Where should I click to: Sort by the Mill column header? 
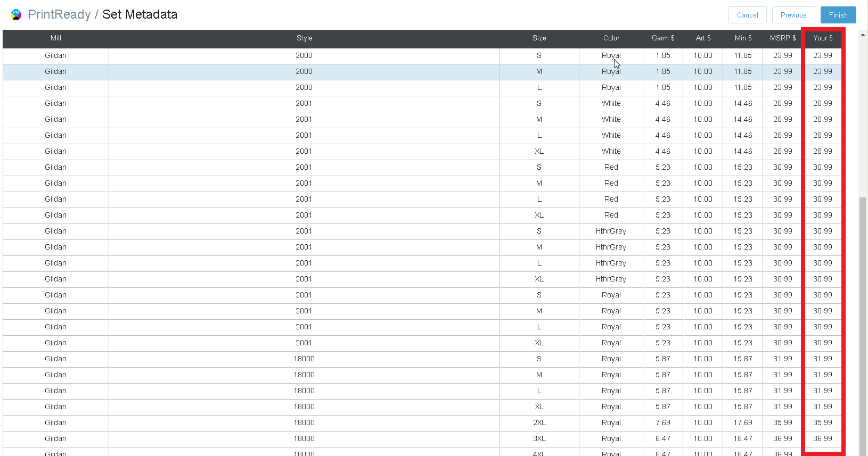point(56,38)
